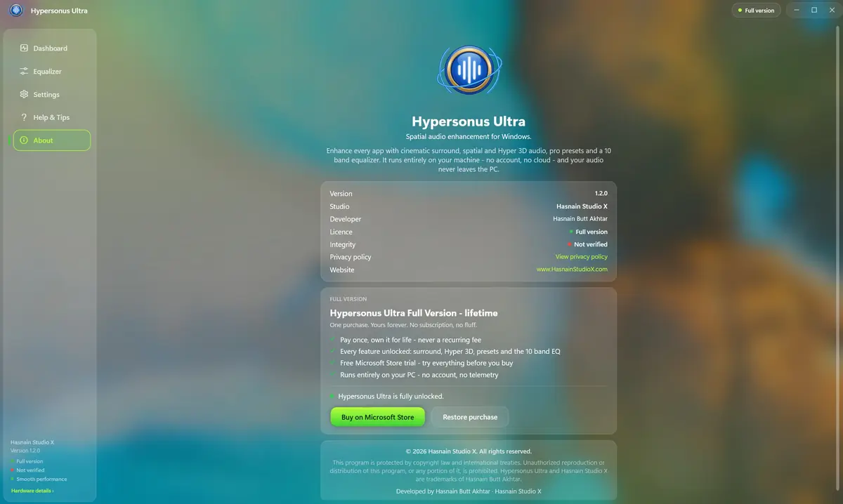843x504 pixels.
Task: Select the About sidebar item
Action: point(52,140)
